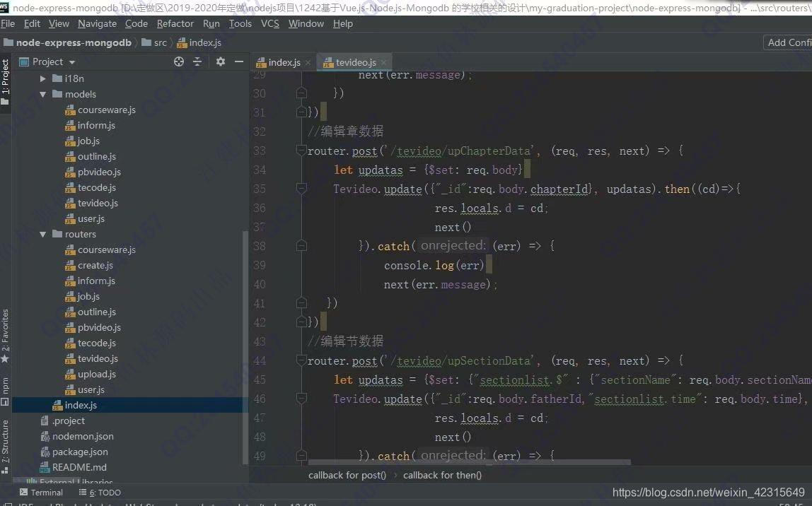
Task: Open the Terminal tool window
Action: (41, 492)
